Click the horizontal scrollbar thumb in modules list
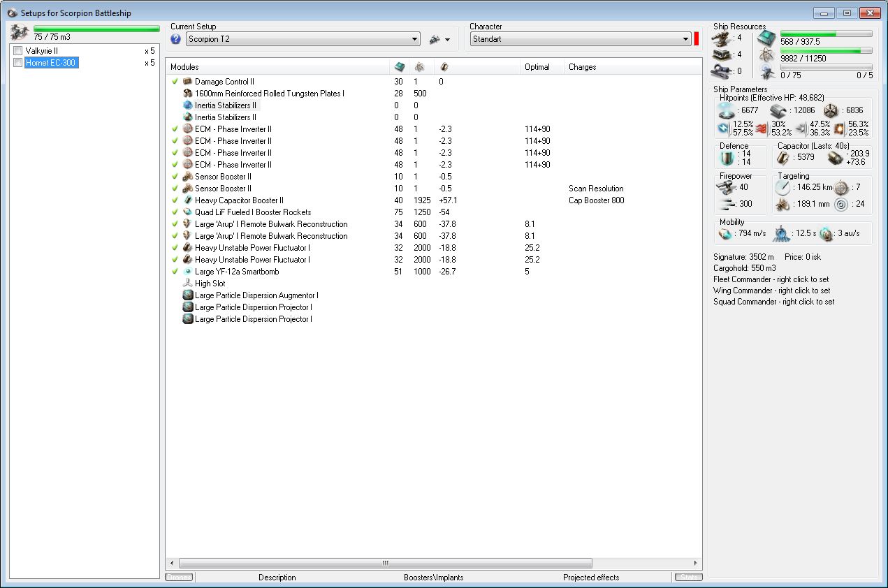 pyautogui.click(x=385, y=564)
